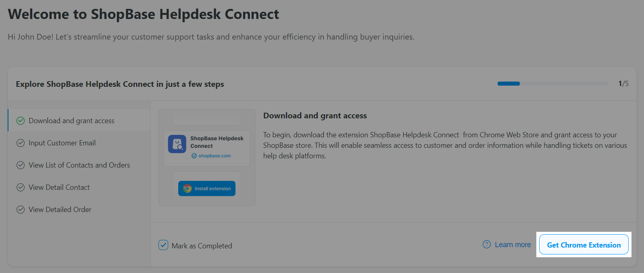
Task: Follow the Learn more link
Action: (513, 245)
